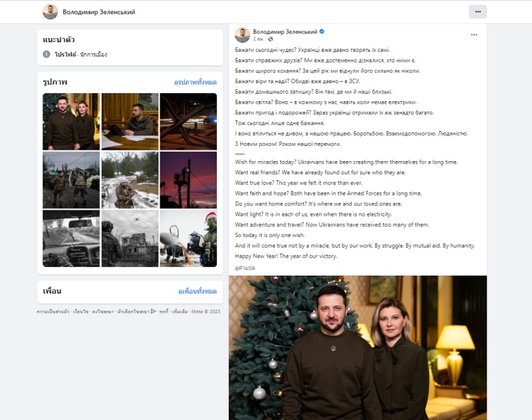Click the info icon in the intro card
This screenshot has width=532, height=420.
coord(47,54)
